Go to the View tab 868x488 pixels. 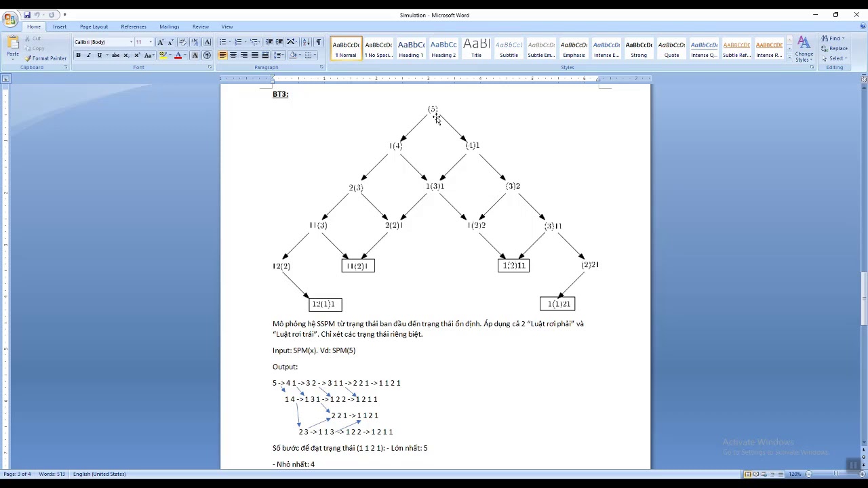point(227,26)
